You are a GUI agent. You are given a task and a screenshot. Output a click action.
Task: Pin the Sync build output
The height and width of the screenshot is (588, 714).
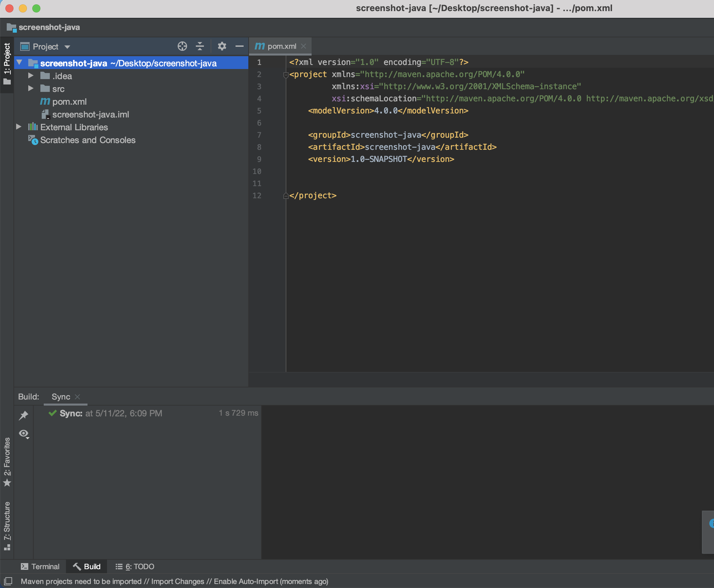click(24, 415)
